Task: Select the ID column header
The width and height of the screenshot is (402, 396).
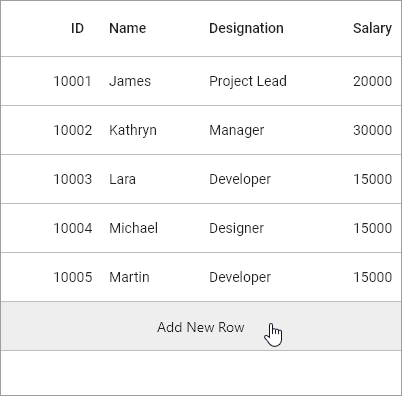Action: pos(77,28)
